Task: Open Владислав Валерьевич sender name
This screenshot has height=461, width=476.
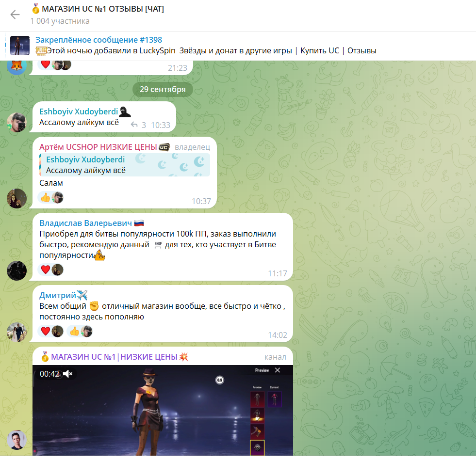Action: point(85,223)
